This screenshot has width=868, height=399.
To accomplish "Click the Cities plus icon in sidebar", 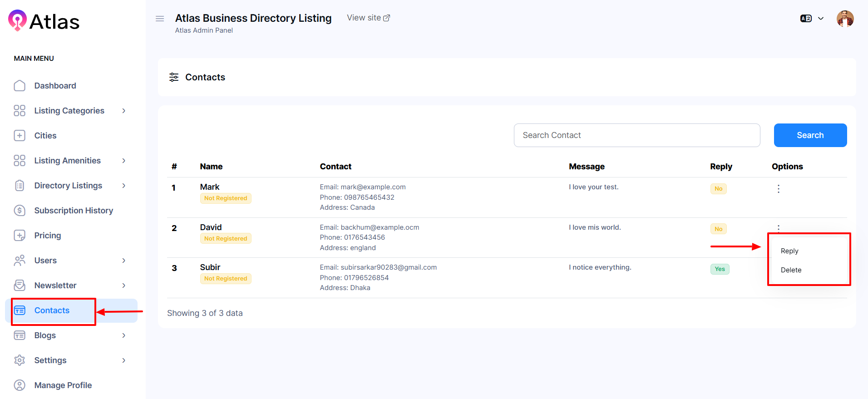I will coord(20,136).
